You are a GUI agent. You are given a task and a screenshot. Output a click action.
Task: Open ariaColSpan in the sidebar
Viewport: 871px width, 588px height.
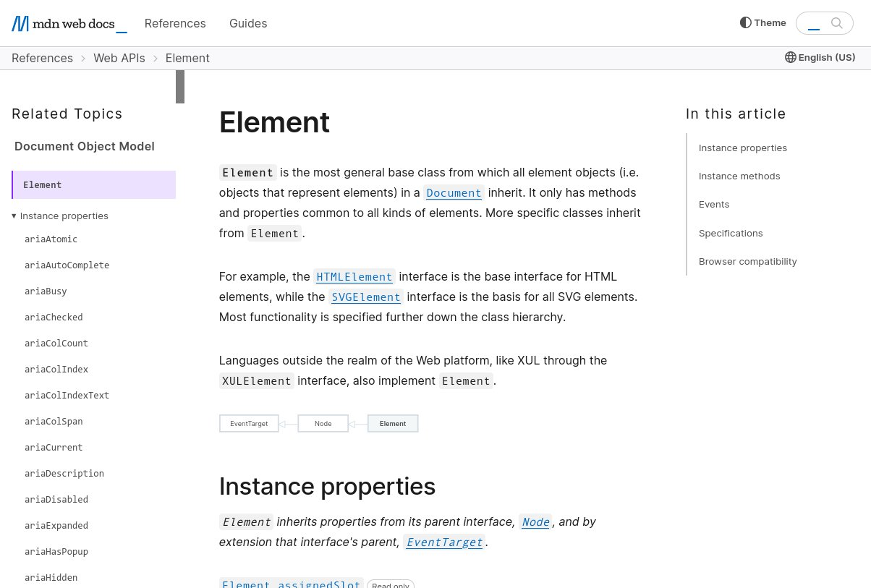[x=54, y=422]
